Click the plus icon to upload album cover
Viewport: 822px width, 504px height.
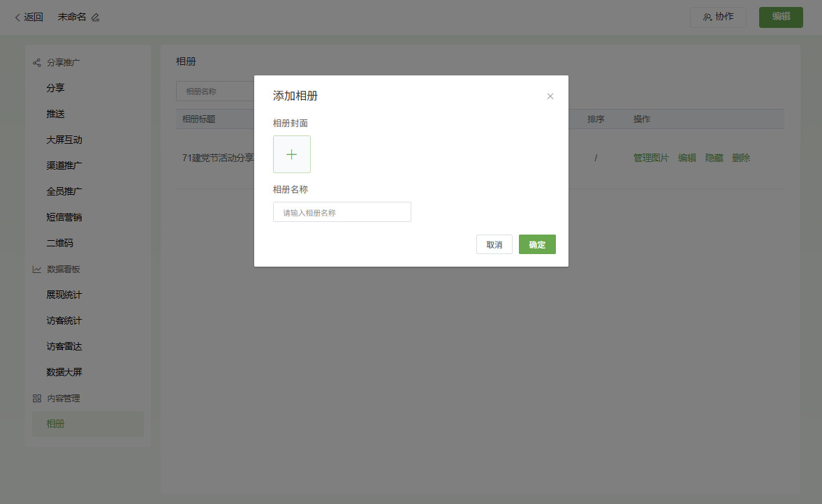[x=291, y=154]
